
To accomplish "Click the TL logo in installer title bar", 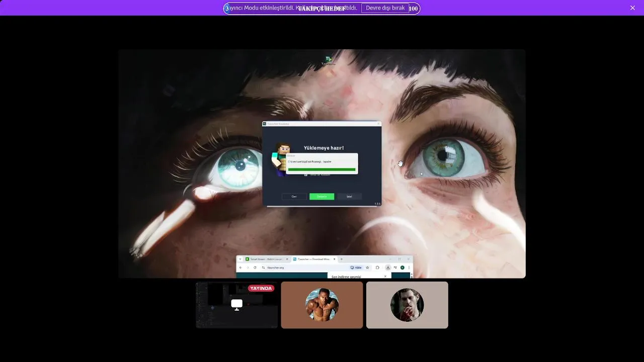I will (265, 124).
